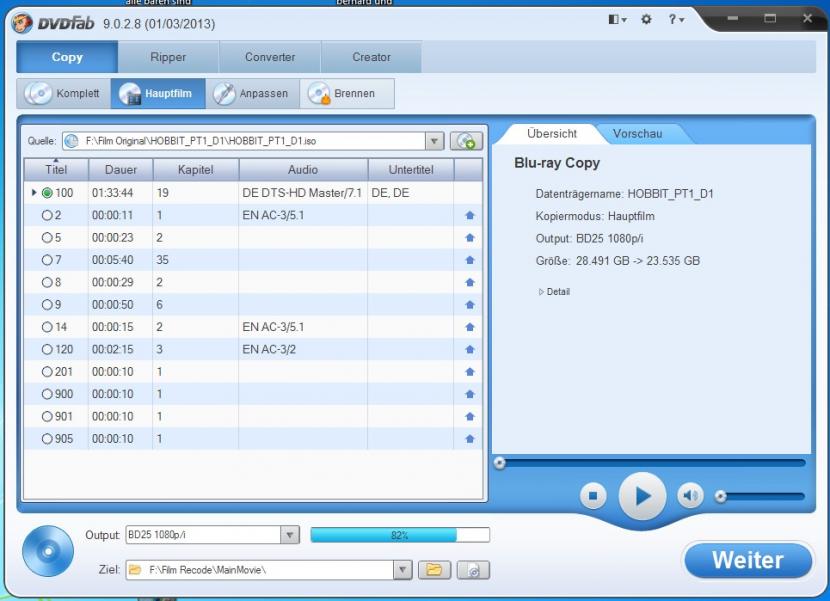Select title 9 radio button
Viewport: 830px width, 601px height.
(x=47, y=305)
